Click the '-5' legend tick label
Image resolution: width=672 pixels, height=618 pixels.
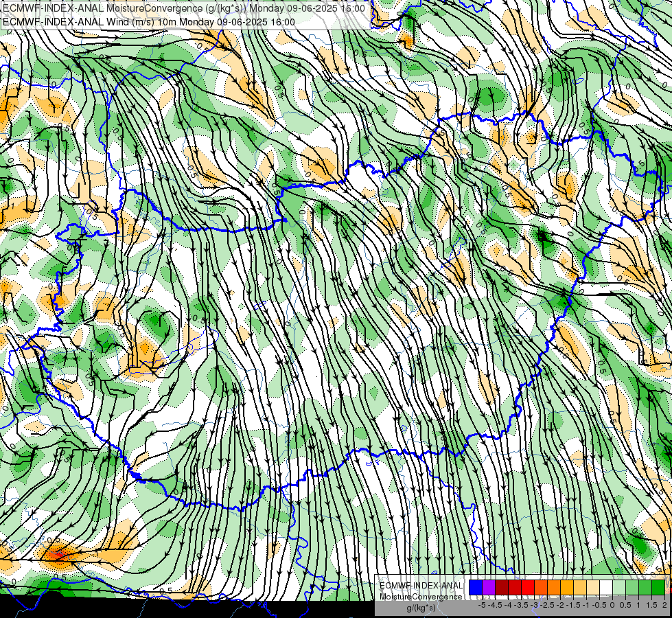482,605
